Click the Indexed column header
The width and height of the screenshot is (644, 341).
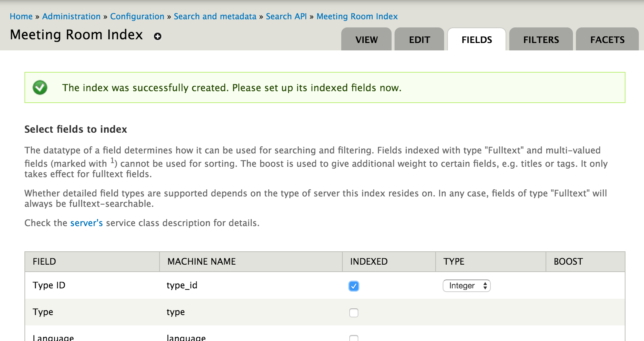tap(369, 262)
